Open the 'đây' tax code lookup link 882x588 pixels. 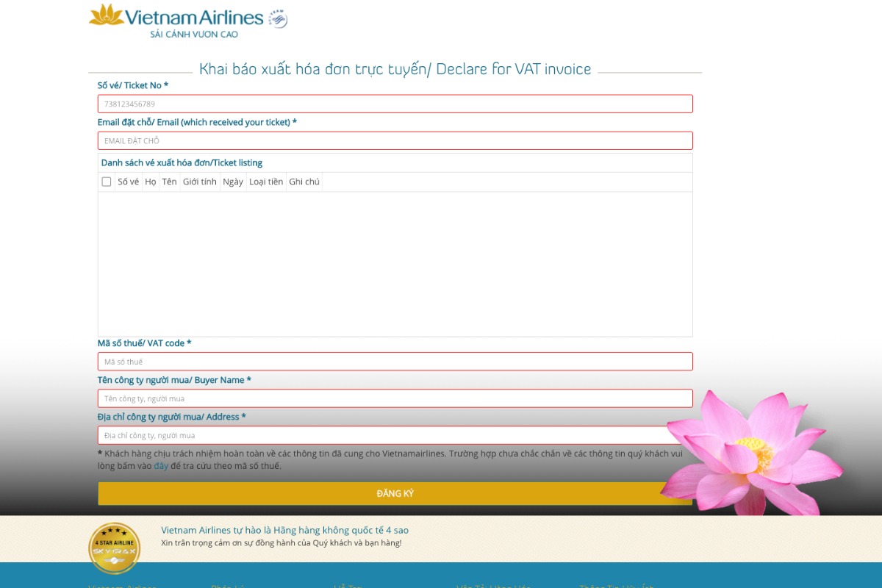pos(161,466)
